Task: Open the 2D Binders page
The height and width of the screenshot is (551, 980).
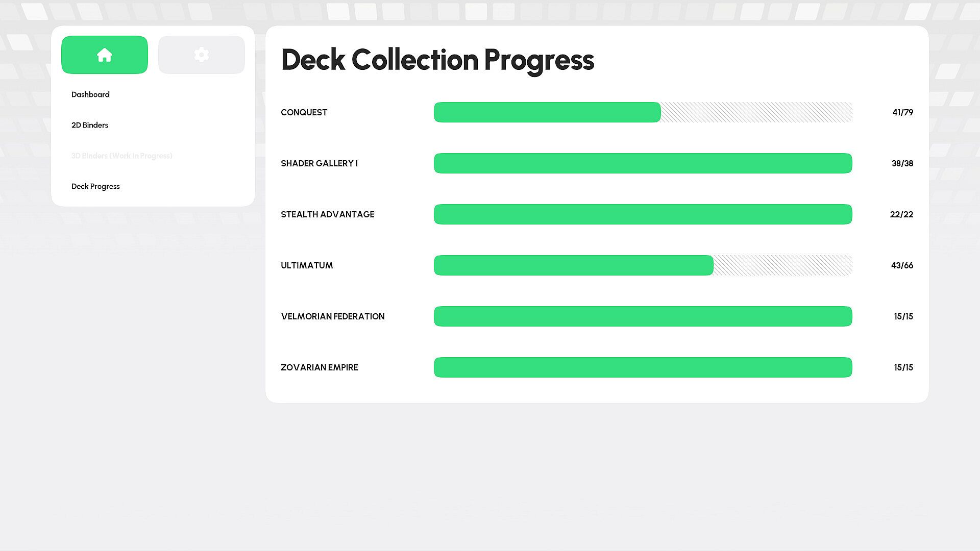Action: [x=90, y=125]
